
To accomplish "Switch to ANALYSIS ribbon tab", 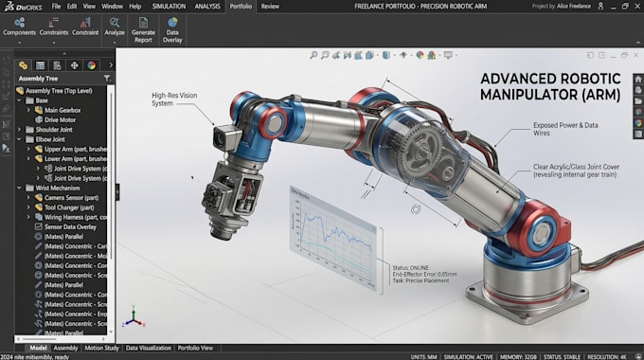I will tap(207, 7).
